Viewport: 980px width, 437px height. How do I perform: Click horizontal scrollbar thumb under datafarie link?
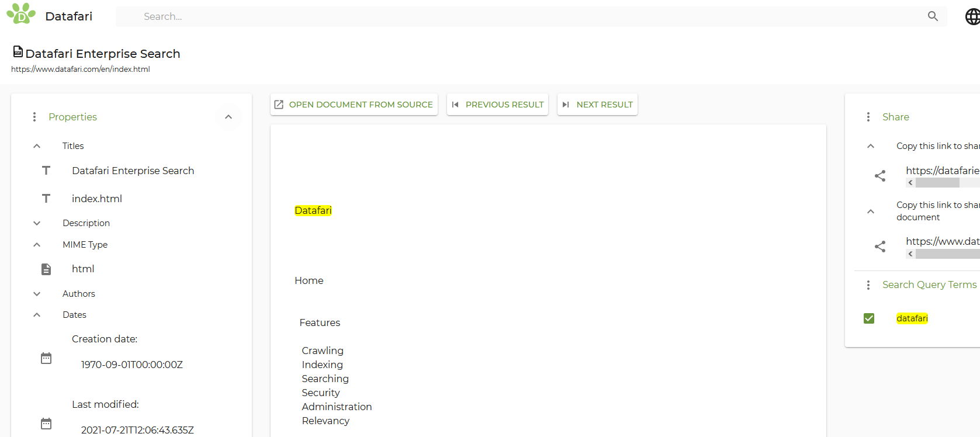[x=937, y=183]
